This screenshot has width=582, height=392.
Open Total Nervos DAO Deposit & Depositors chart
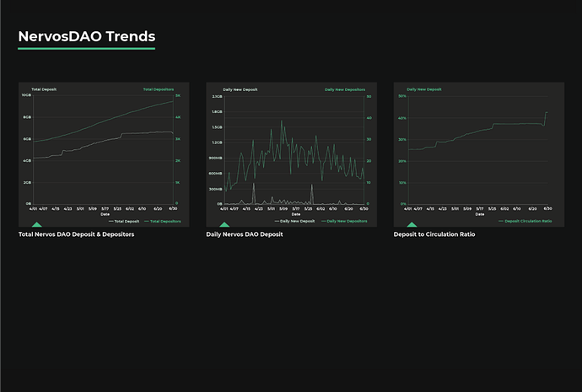tap(104, 152)
